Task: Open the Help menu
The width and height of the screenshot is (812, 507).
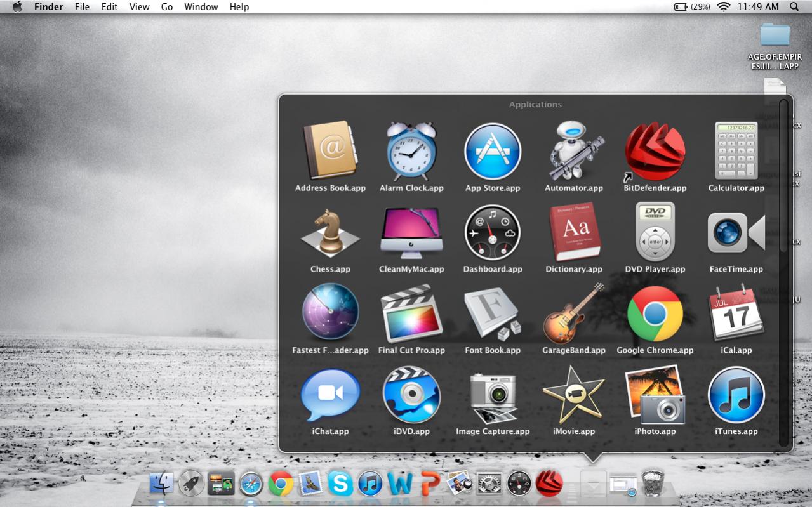Action: coord(239,7)
